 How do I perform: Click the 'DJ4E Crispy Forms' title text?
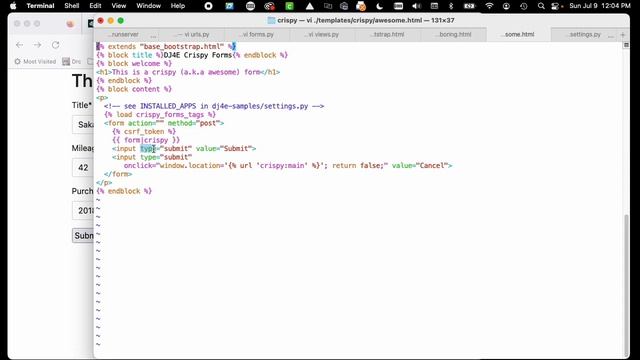pyautogui.click(x=198, y=55)
